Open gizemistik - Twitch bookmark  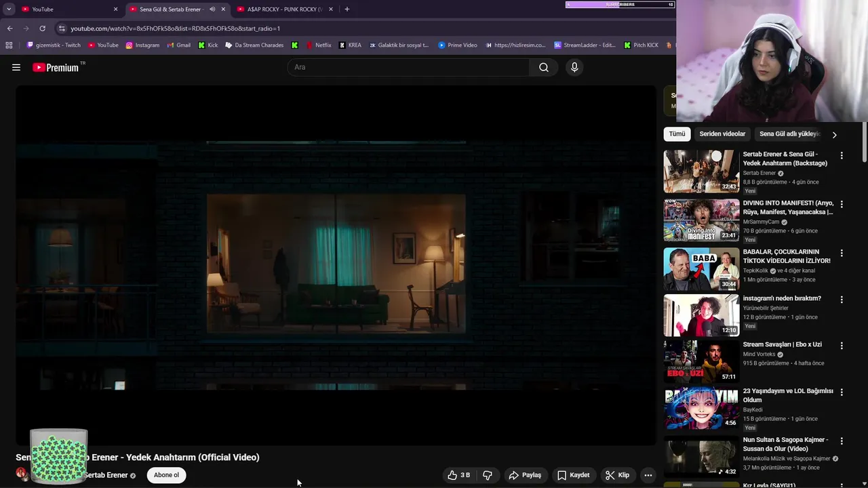(54, 45)
